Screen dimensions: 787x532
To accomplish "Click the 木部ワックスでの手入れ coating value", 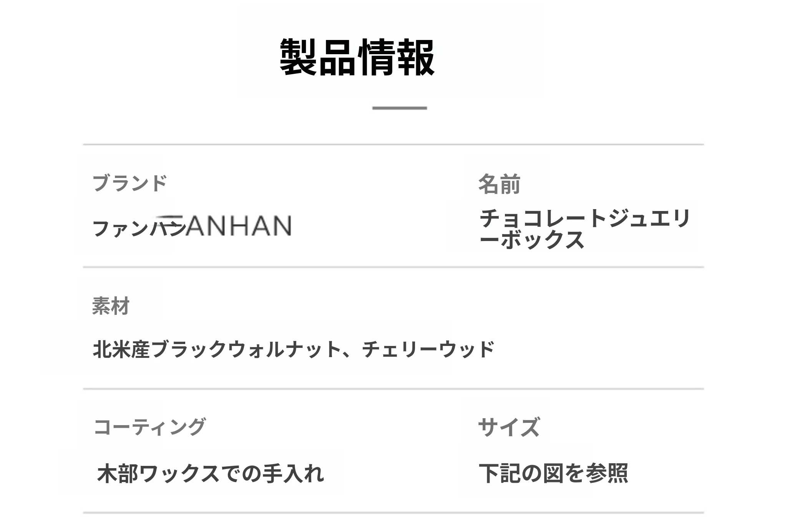I will point(211,473).
